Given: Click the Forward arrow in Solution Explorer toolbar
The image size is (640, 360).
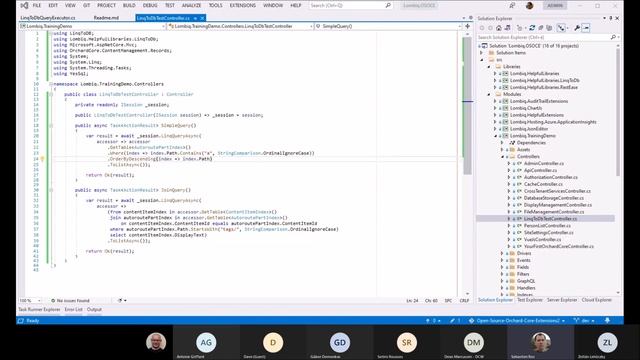Looking at the screenshot, I should tap(490, 28).
